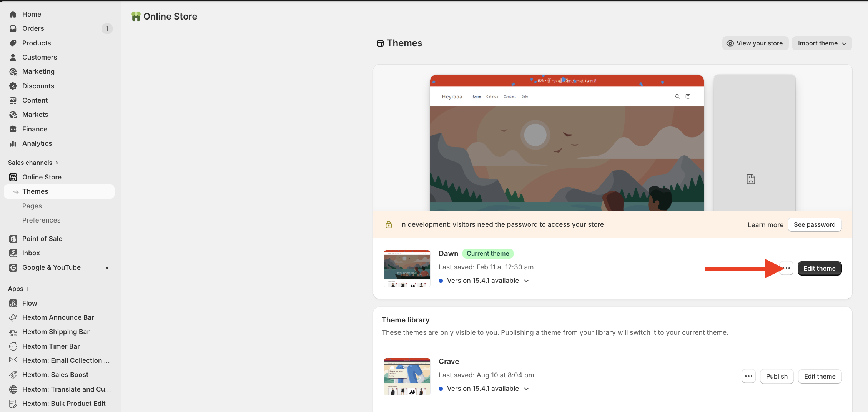Click the Content image icon
Viewport: 868px width, 412px height.
pyautogui.click(x=13, y=100)
